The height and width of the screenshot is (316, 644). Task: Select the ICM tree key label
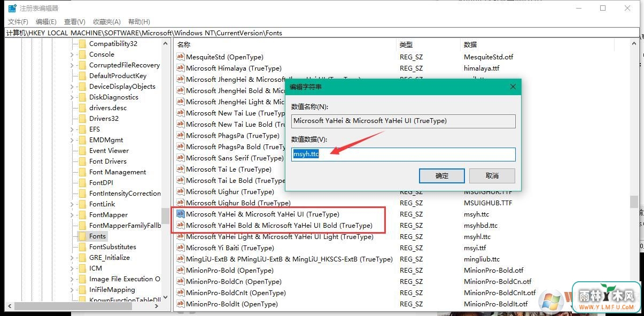click(96, 268)
